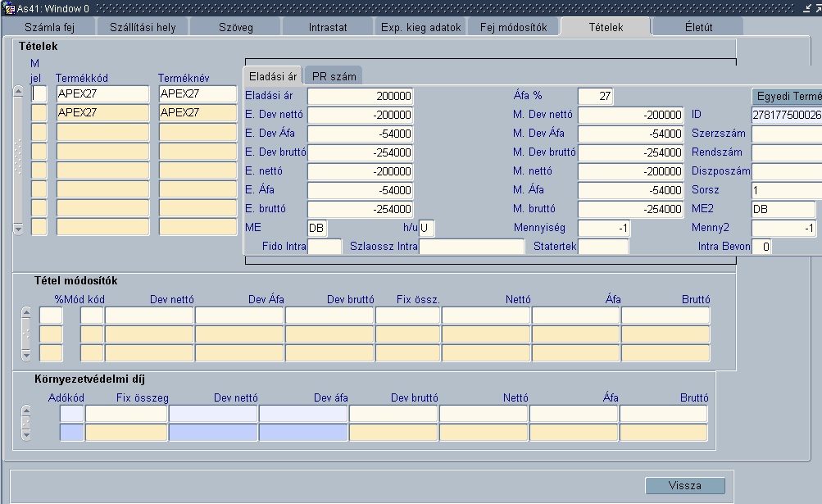822x504 pixels.
Task: Click first Környezetvédelmi díj Bruttó field
Action: (x=664, y=414)
